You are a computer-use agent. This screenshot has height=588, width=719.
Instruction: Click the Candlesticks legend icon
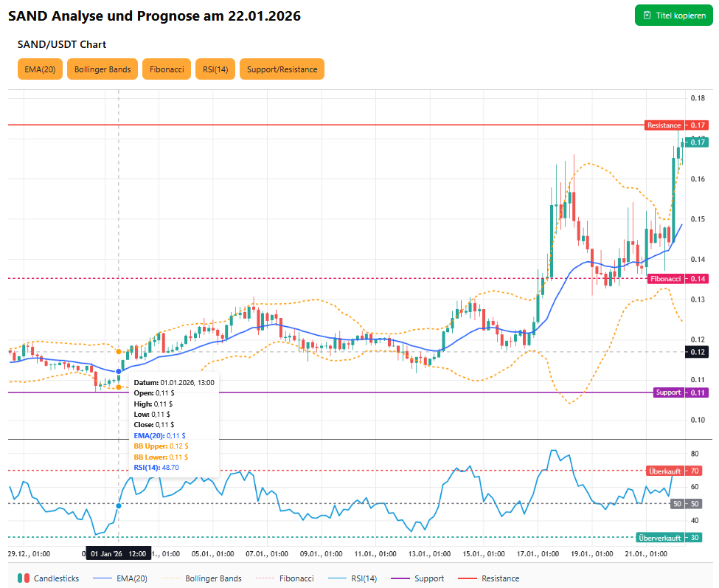(x=24, y=578)
